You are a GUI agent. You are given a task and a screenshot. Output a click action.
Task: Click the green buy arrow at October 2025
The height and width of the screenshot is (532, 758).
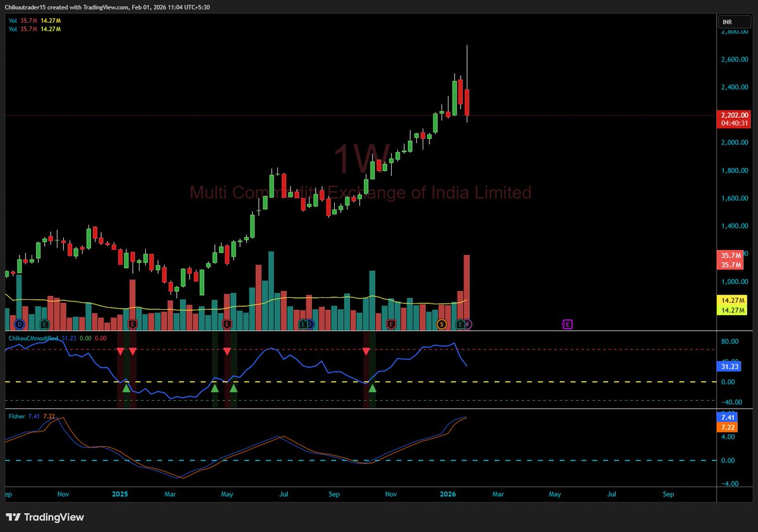pyautogui.click(x=372, y=389)
